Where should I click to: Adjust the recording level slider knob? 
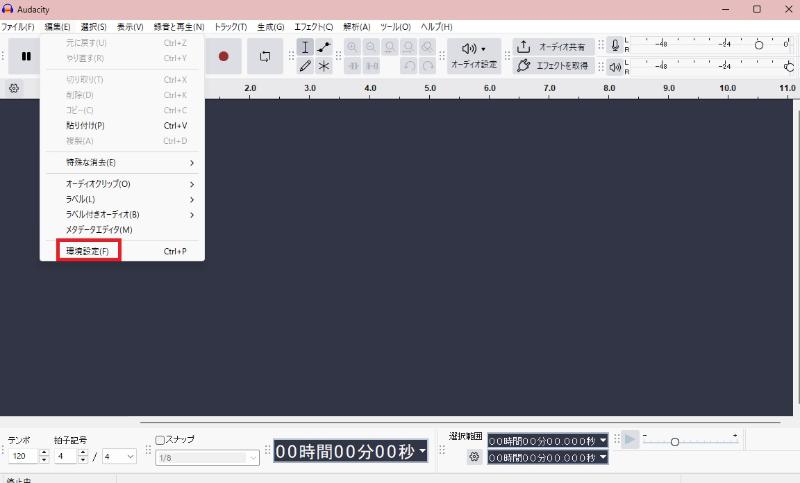tap(759, 45)
